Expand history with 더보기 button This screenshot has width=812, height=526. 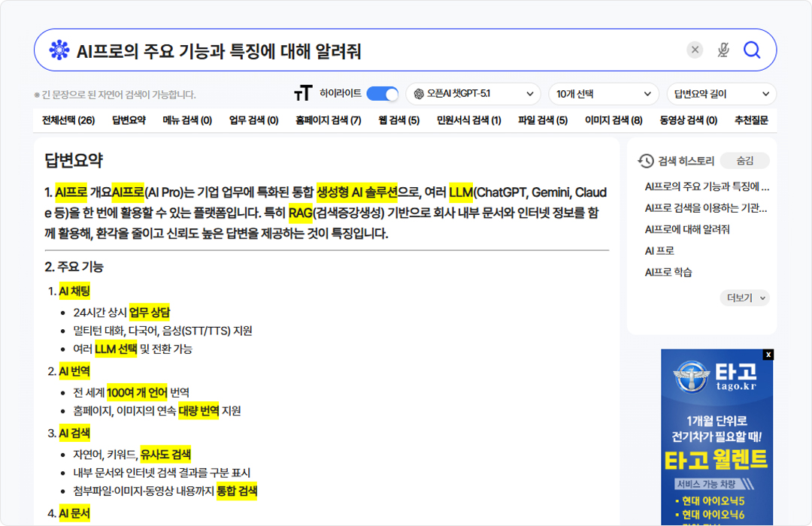[x=744, y=298]
